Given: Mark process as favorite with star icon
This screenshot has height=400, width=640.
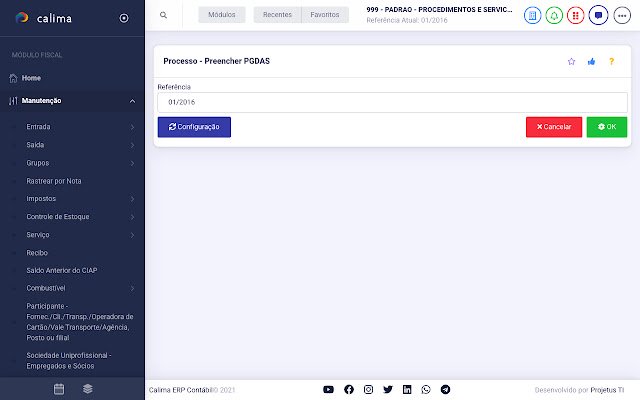Looking at the screenshot, I should pyautogui.click(x=571, y=62).
